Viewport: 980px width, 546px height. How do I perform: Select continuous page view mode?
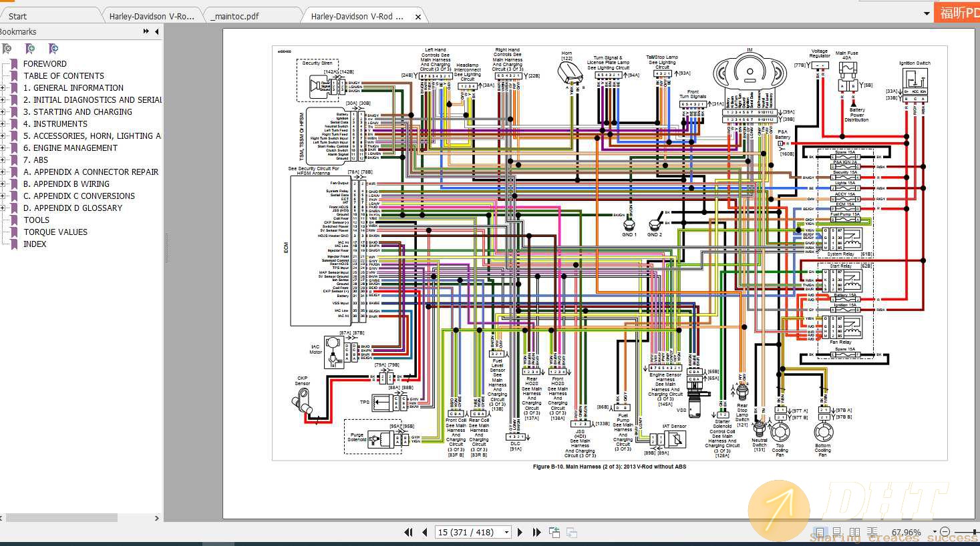pyautogui.click(x=836, y=533)
